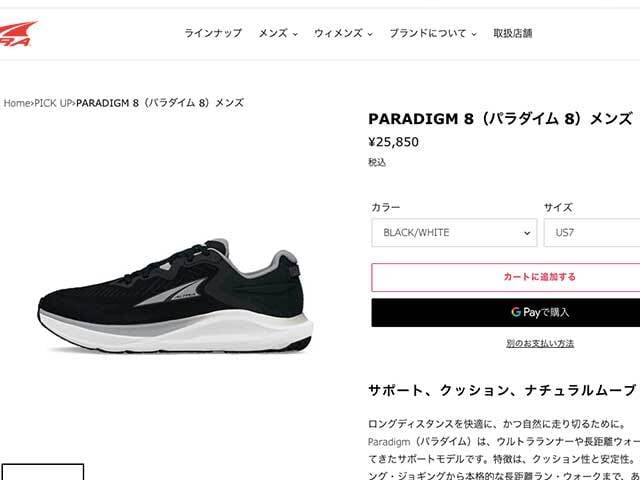Expand the メンズ navigation dropdown
The image size is (640, 480).
(x=278, y=33)
